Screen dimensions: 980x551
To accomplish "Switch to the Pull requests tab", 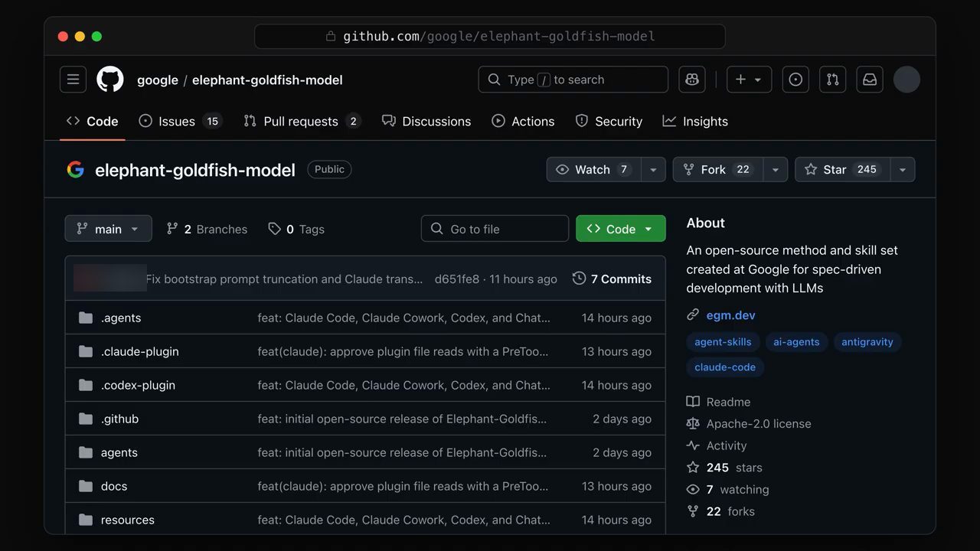I will tap(302, 121).
